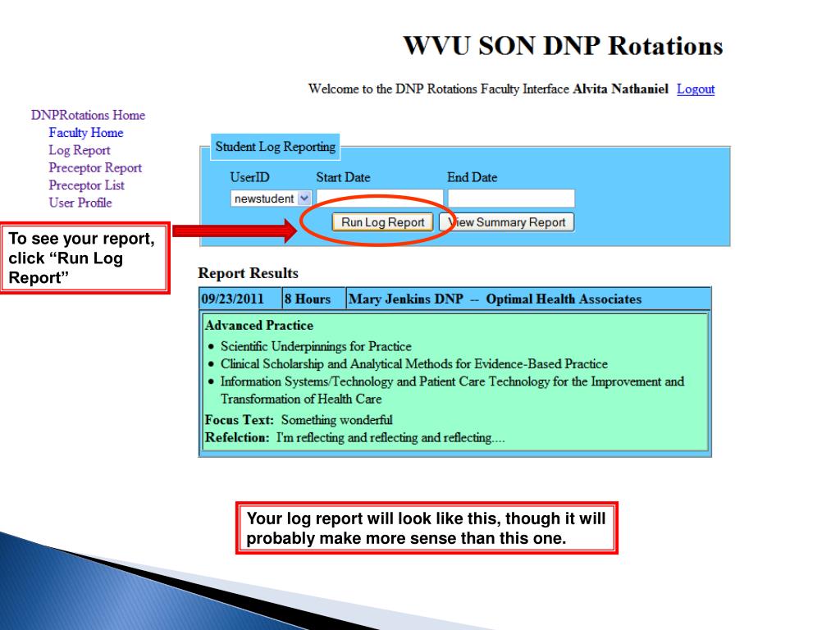Click the Run Log Report button
840x630 pixels.
[x=382, y=222]
